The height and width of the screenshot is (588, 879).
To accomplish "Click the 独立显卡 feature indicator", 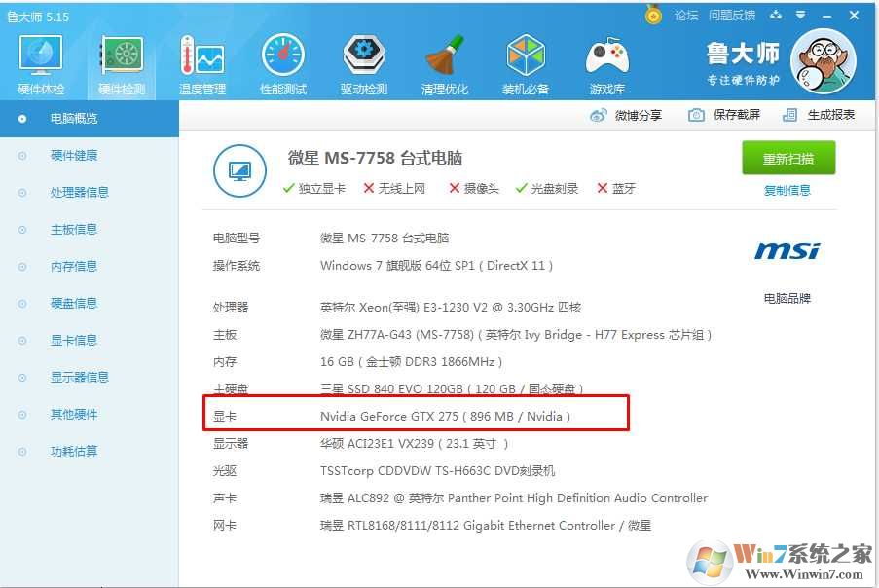I will [x=314, y=188].
